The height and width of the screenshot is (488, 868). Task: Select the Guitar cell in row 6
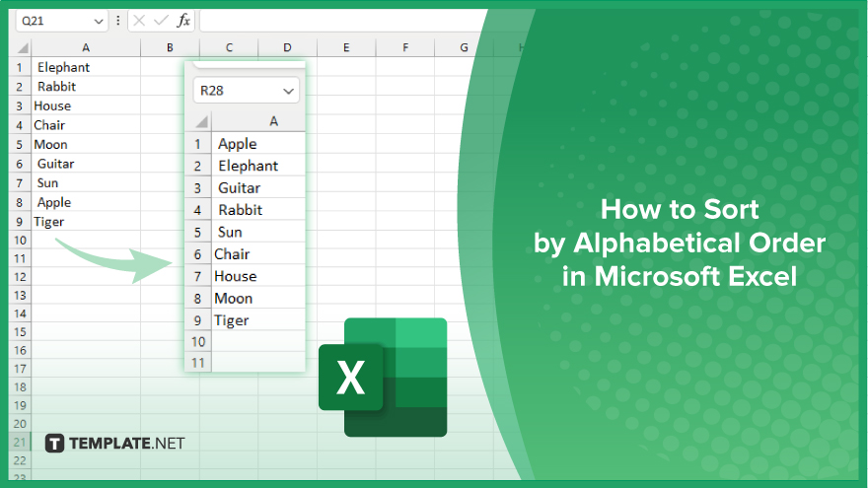(86, 164)
